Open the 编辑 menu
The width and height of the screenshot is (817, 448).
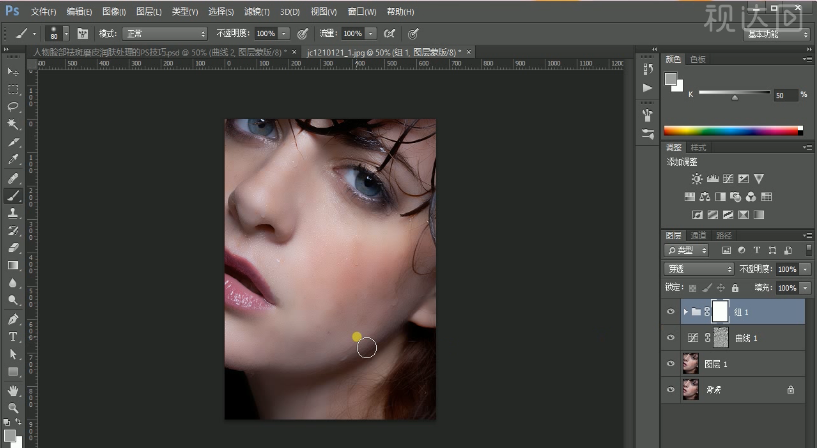(x=79, y=11)
